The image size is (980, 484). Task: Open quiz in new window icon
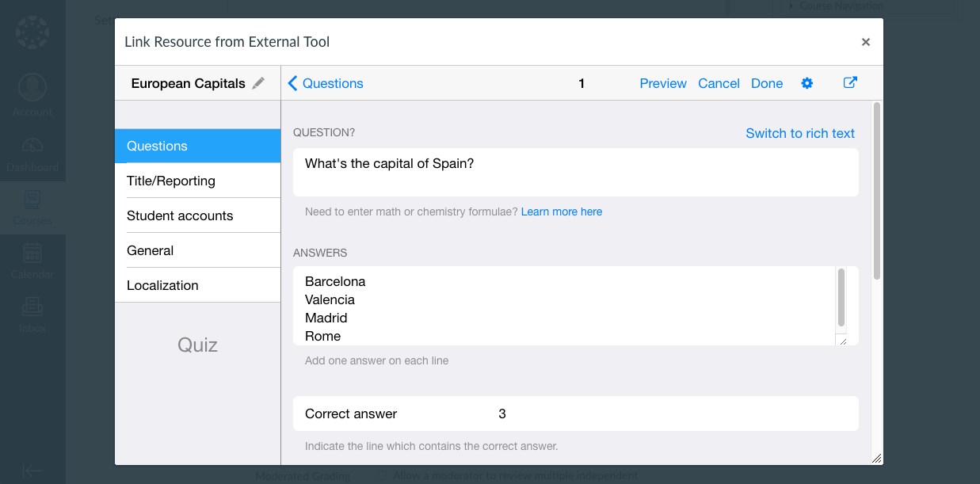pyautogui.click(x=850, y=82)
